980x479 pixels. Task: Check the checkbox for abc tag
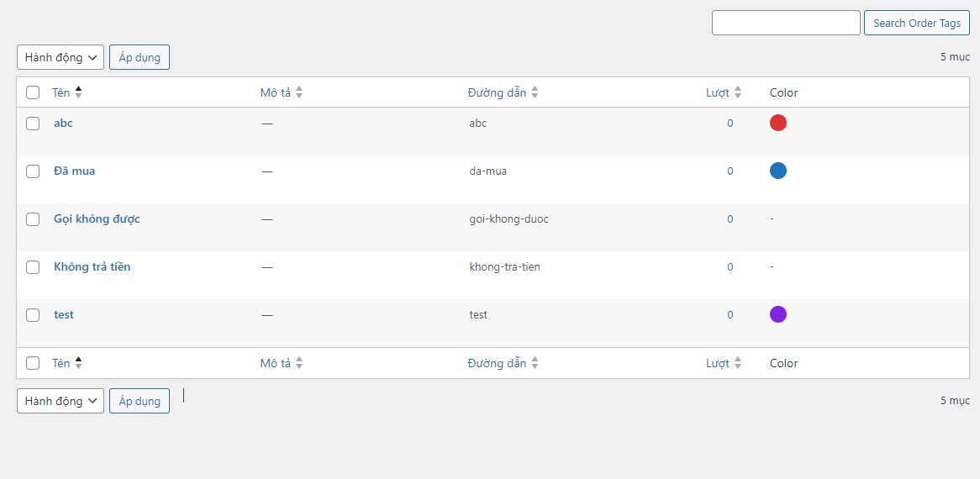click(x=33, y=123)
